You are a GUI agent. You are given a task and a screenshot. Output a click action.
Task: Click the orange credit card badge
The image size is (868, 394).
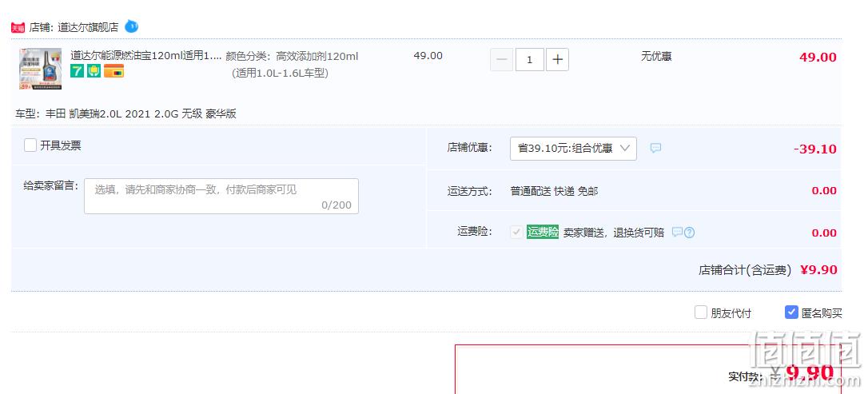114,71
